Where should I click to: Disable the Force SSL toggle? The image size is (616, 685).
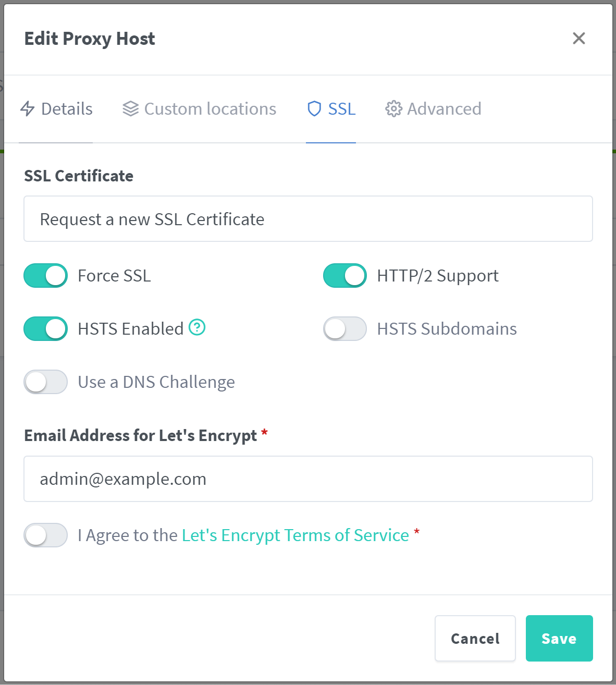(x=46, y=276)
